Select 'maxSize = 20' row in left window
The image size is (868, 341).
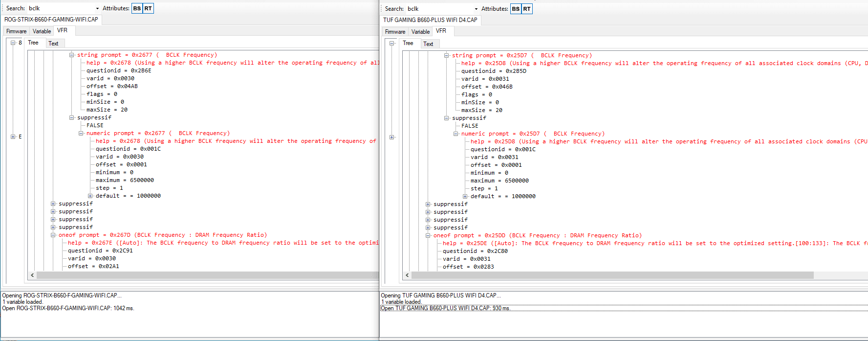coord(107,110)
